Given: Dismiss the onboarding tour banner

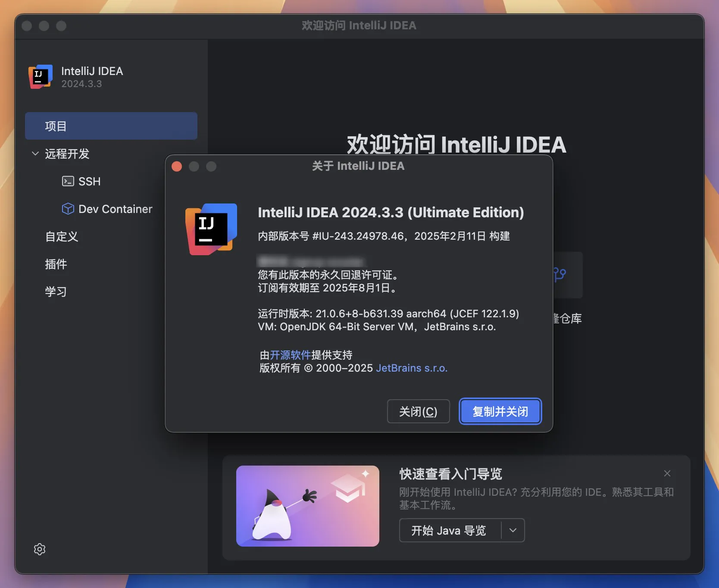Looking at the screenshot, I should point(667,473).
